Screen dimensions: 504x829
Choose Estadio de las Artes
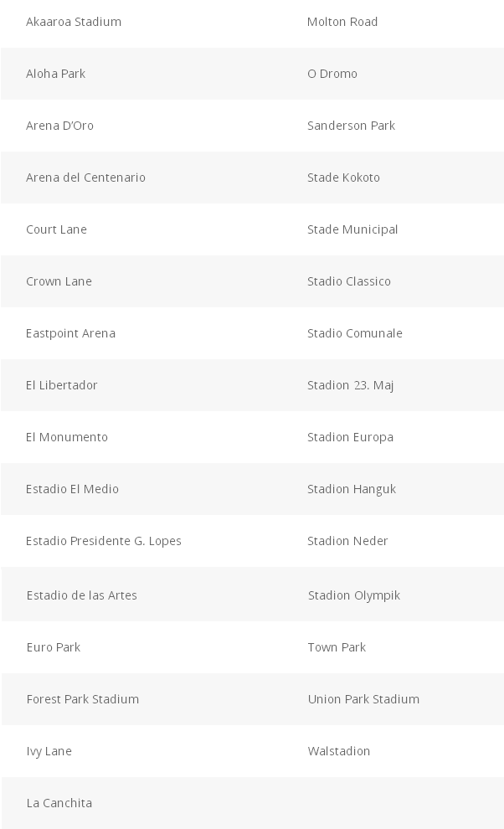[x=82, y=595]
